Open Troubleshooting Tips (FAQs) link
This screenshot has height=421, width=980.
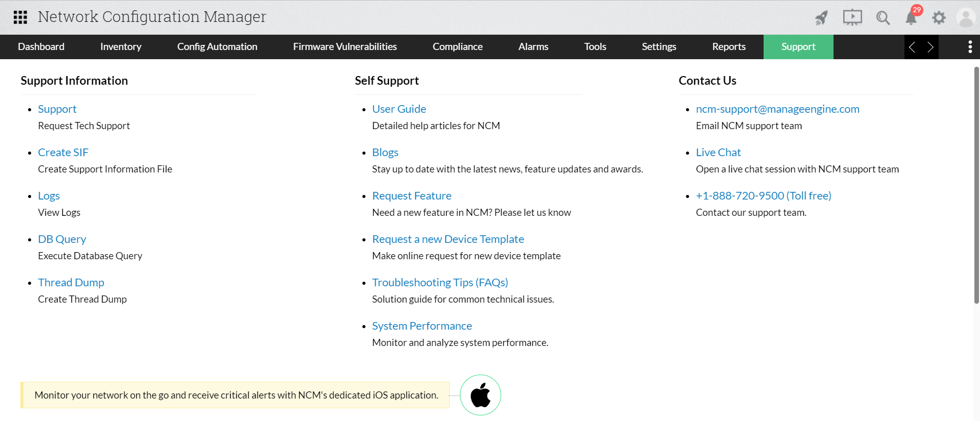440,283
